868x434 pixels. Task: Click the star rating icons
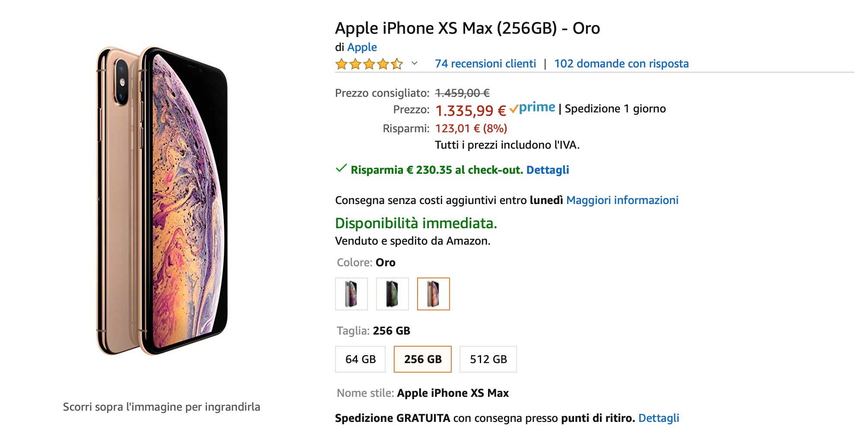pos(369,64)
